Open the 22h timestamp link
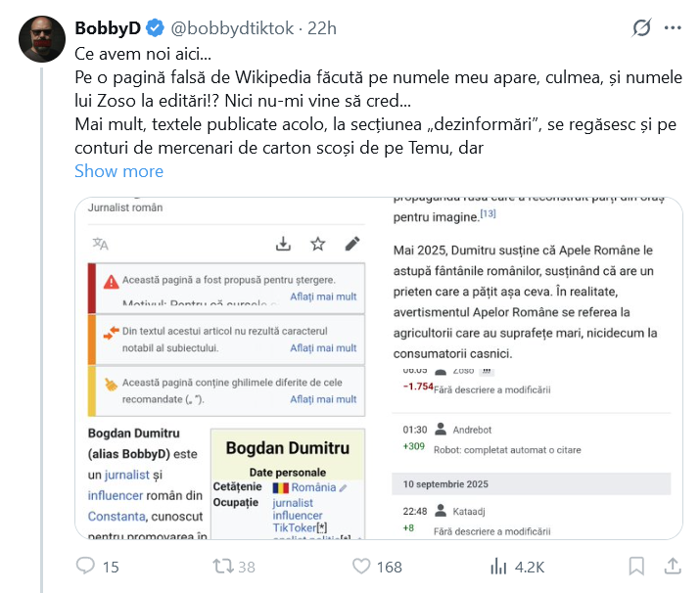The image size is (700, 593). 322,27
